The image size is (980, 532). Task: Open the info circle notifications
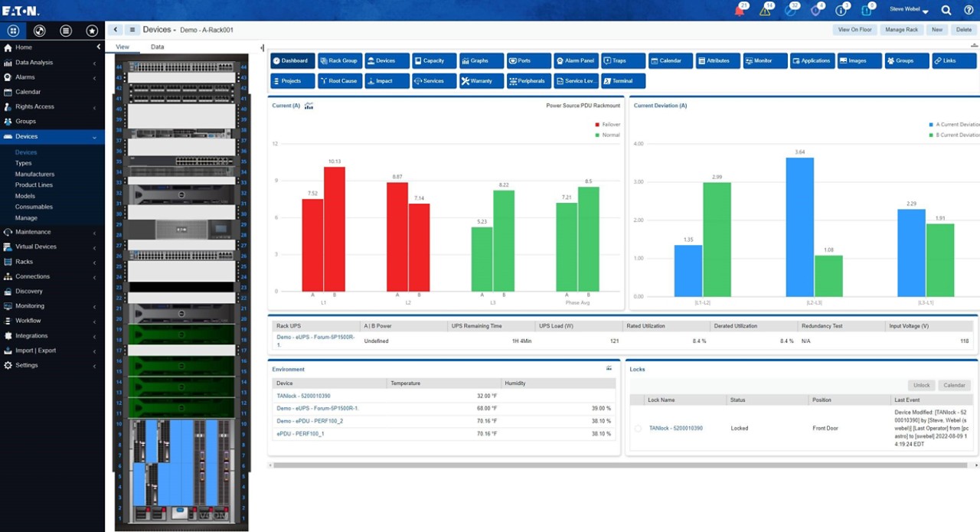pyautogui.click(x=841, y=11)
